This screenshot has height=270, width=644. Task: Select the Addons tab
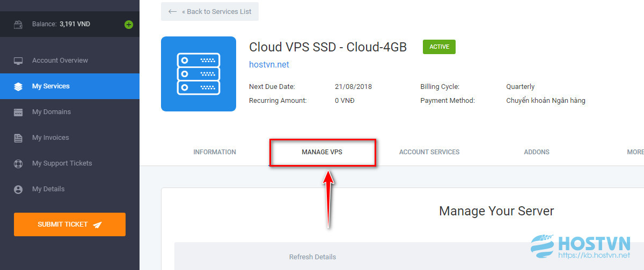point(537,152)
